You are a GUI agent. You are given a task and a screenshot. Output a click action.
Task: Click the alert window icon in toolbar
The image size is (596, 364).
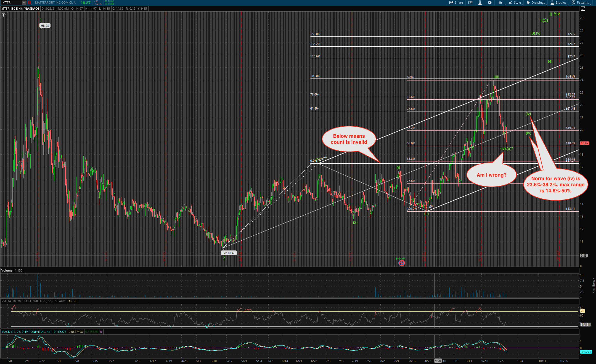(x=470, y=2)
